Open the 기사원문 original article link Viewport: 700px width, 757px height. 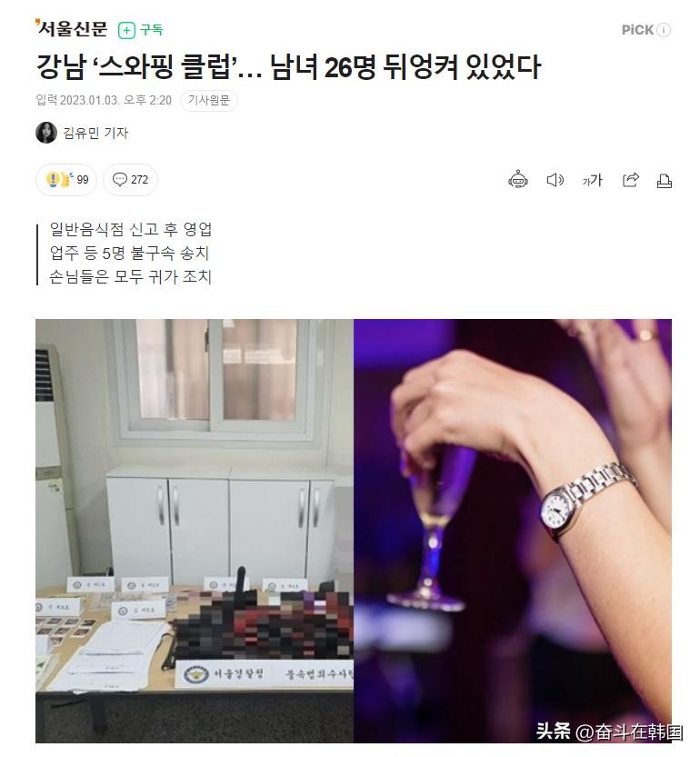[x=209, y=100]
